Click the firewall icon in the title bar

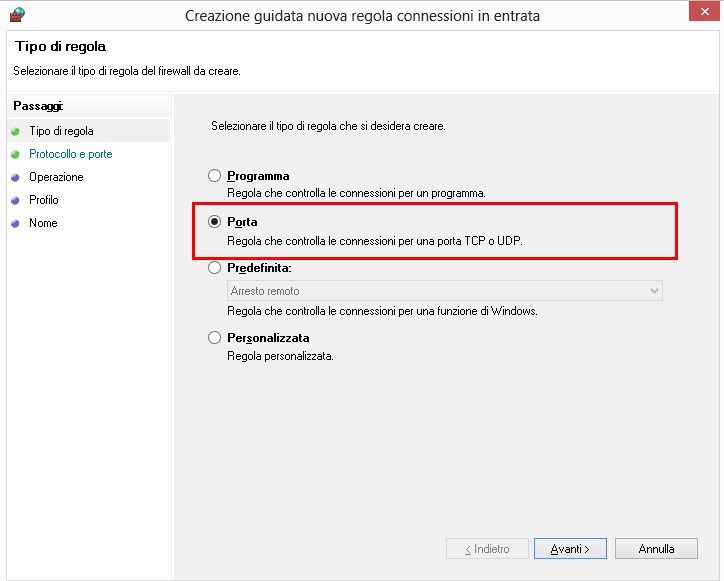tap(16, 15)
